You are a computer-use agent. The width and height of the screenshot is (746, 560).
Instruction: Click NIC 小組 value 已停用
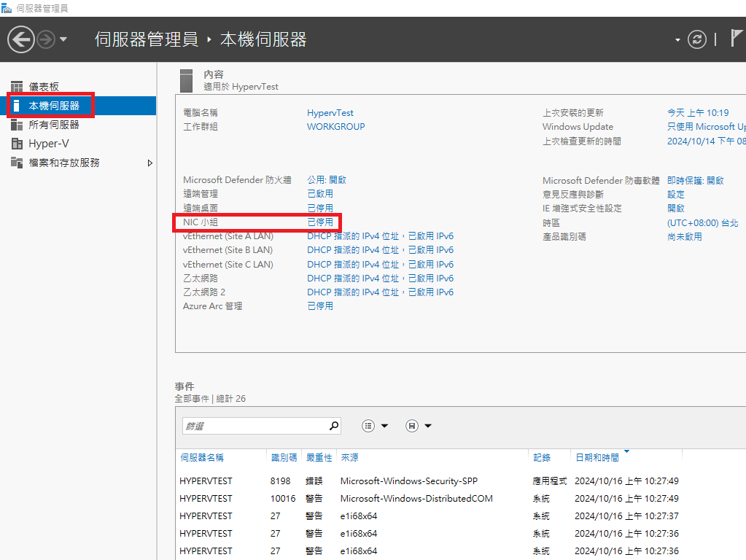click(320, 222)
